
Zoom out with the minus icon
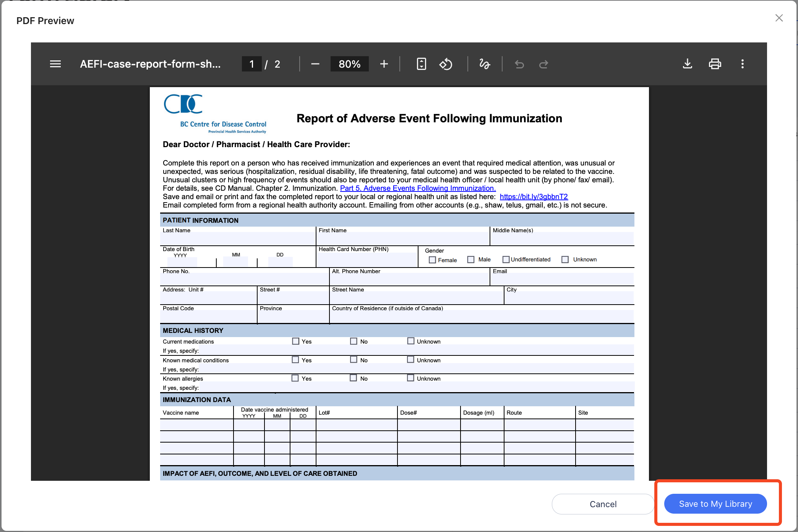[x=315, y=64]
